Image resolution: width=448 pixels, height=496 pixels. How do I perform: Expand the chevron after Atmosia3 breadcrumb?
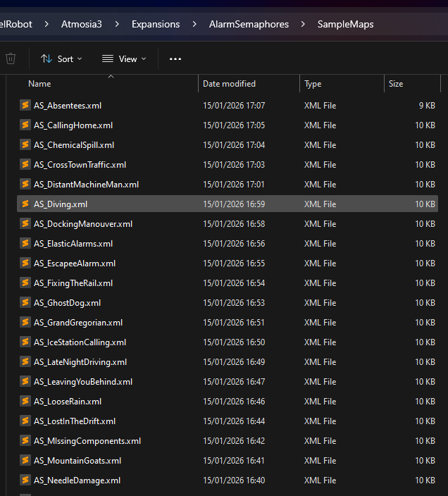(117, 24)
